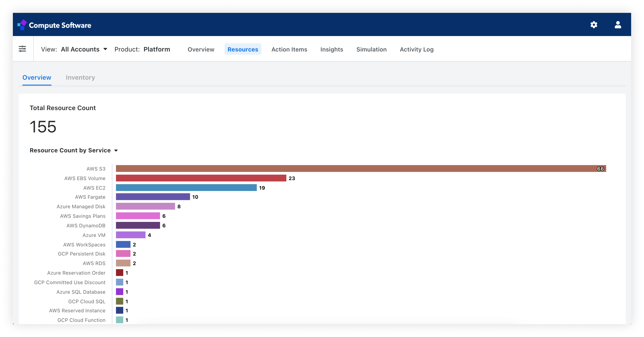644x337 pixels.
Task: Open the Simulation nav item
Action: (371, 49)
